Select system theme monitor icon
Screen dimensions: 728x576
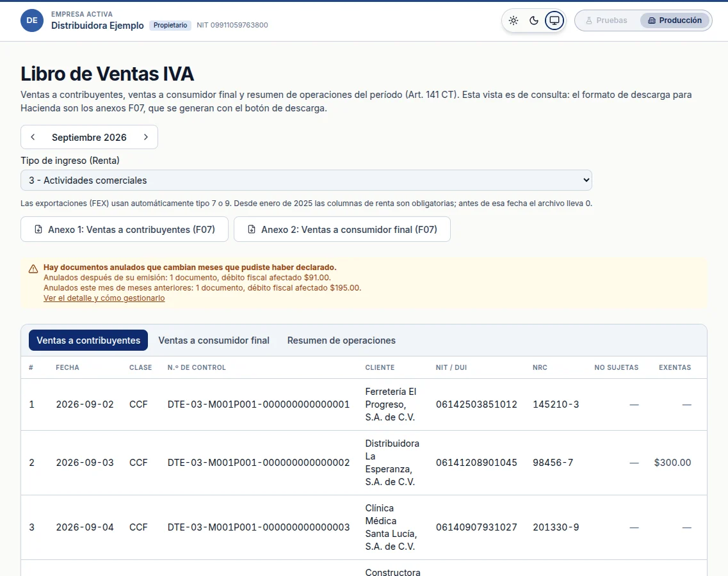(554, 20)
